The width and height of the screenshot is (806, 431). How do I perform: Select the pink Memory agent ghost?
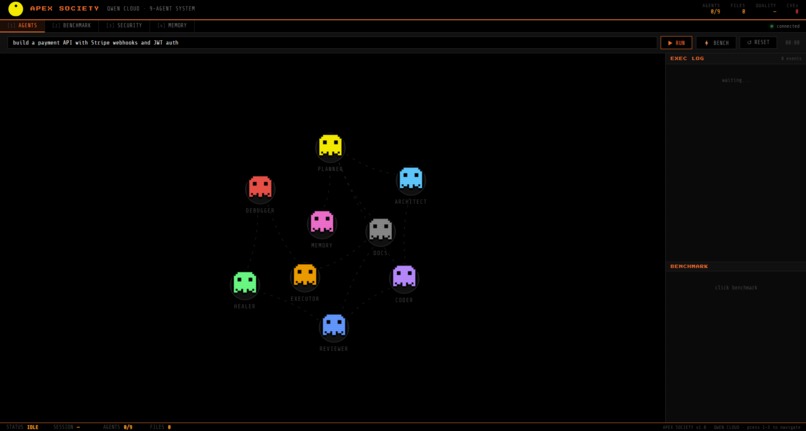click(322, 222)
